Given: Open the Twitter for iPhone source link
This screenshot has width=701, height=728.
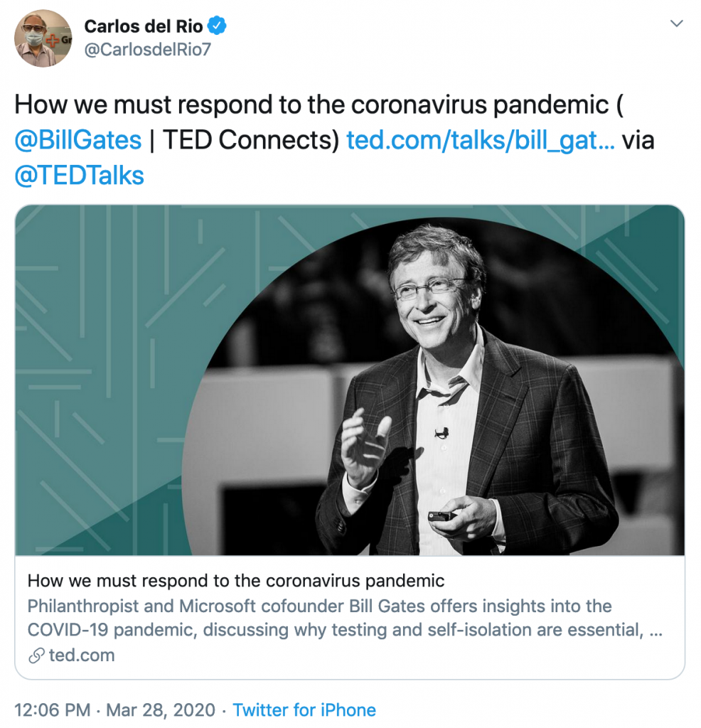Looking at the screenshot, I should pyautogui.click(x=304, y=710).
